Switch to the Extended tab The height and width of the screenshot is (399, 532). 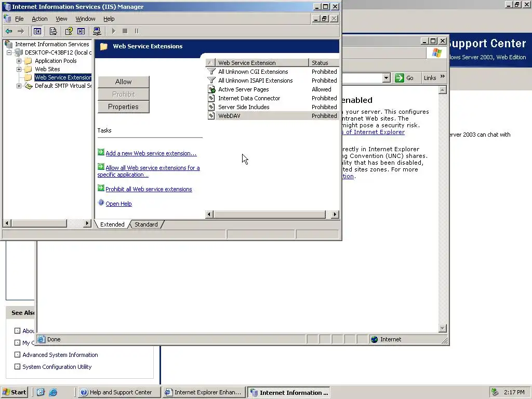tap(112, 224)
